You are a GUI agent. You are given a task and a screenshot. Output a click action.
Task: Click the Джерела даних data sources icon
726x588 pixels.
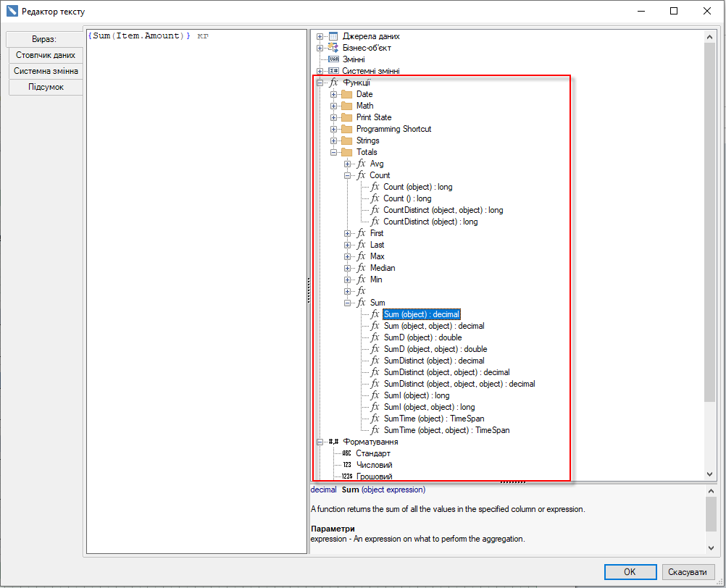point(333,36)
